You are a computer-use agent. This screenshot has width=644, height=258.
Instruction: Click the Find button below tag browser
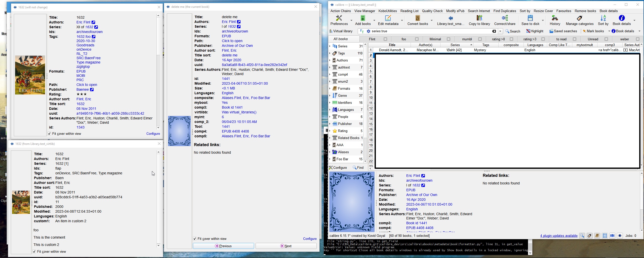coord(358,168)
